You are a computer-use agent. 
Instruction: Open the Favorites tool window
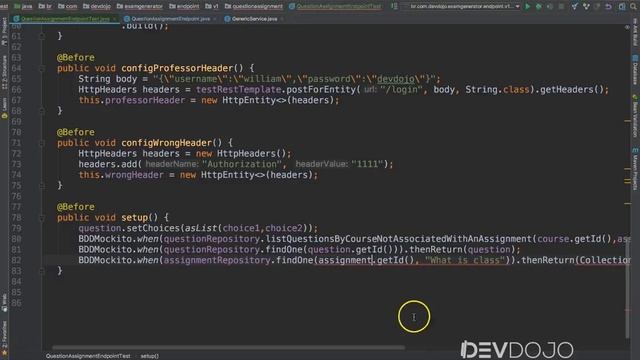point(4,338)
